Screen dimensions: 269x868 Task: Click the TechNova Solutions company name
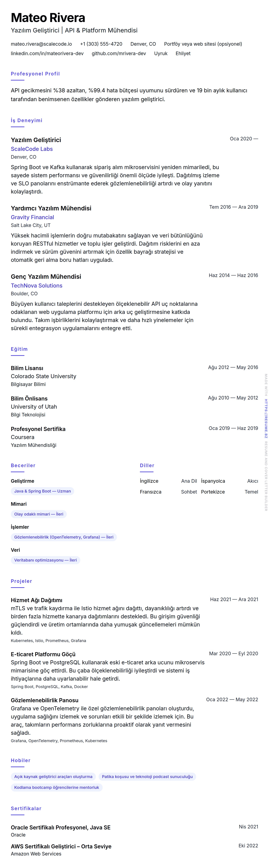point(36,285)
